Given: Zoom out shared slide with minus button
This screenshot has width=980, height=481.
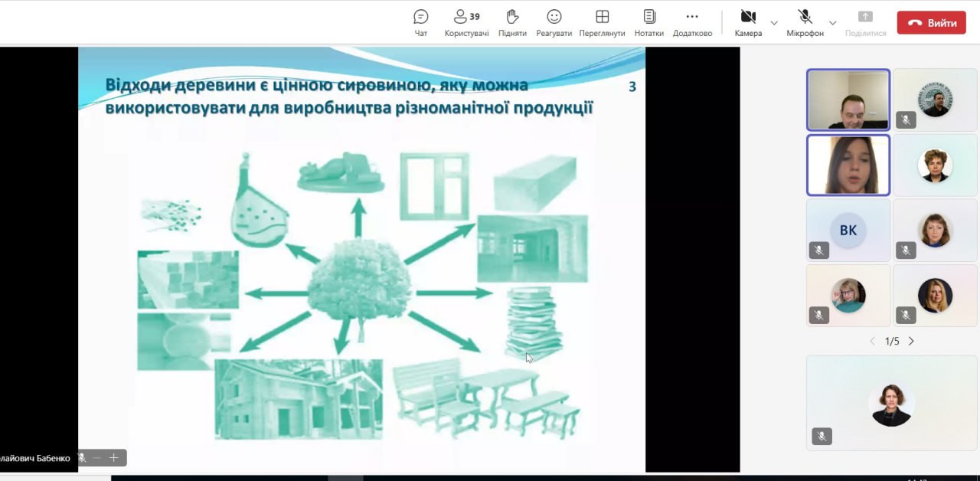Looking at the screenshot, I should pos(97,458).
